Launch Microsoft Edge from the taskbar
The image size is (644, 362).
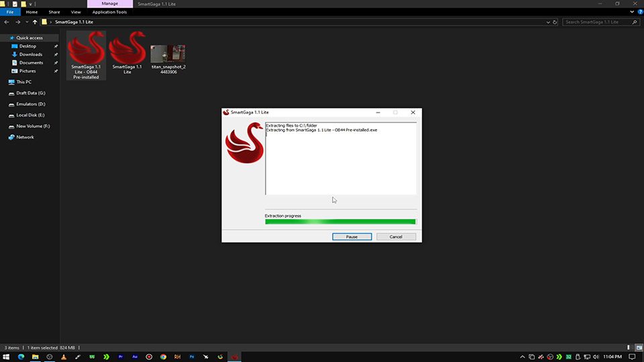pyautogui.click(x=21, y=357)
